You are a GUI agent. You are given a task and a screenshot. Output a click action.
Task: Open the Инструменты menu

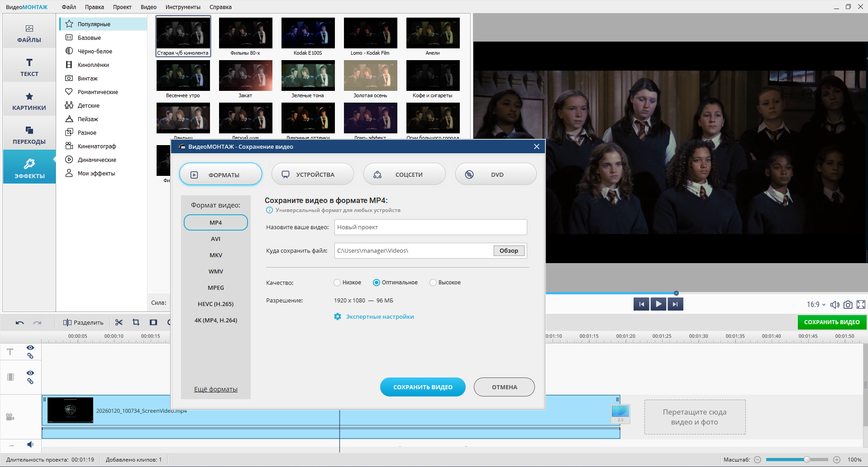(x=183, y=7)
